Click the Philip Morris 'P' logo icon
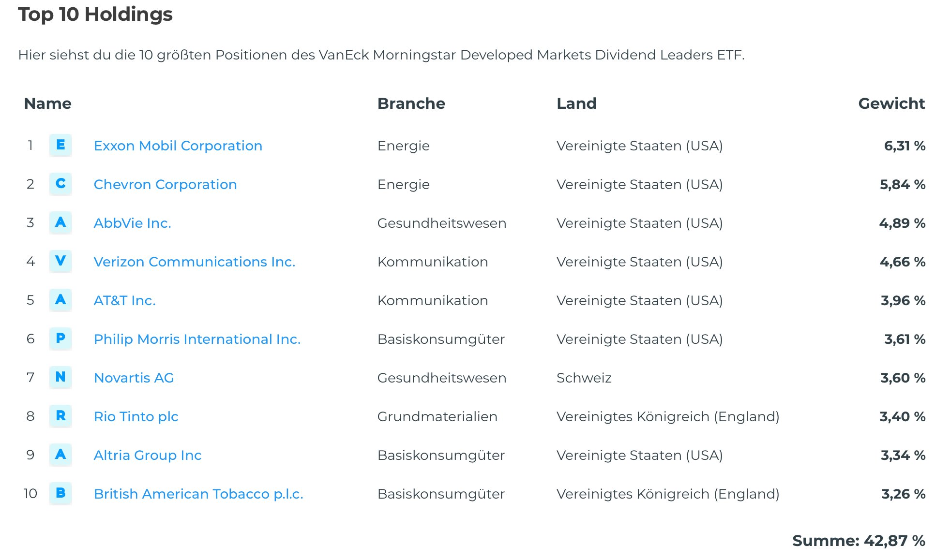 (60, 339)
